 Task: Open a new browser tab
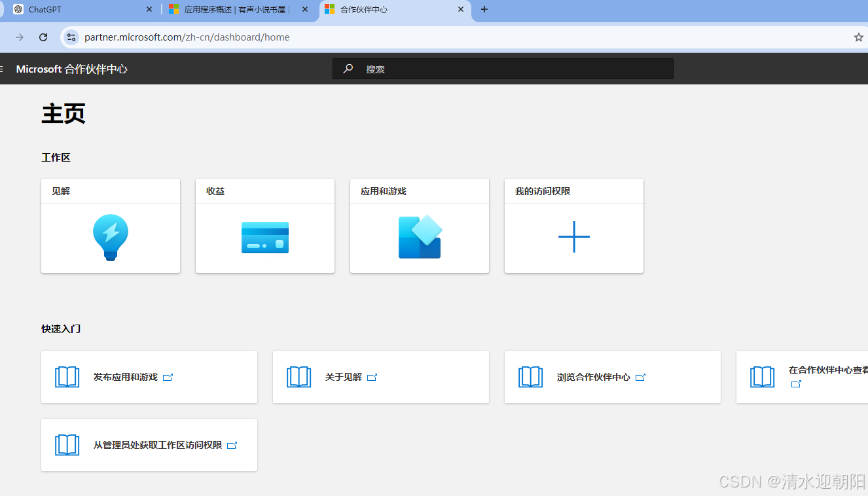pos(484,9)
